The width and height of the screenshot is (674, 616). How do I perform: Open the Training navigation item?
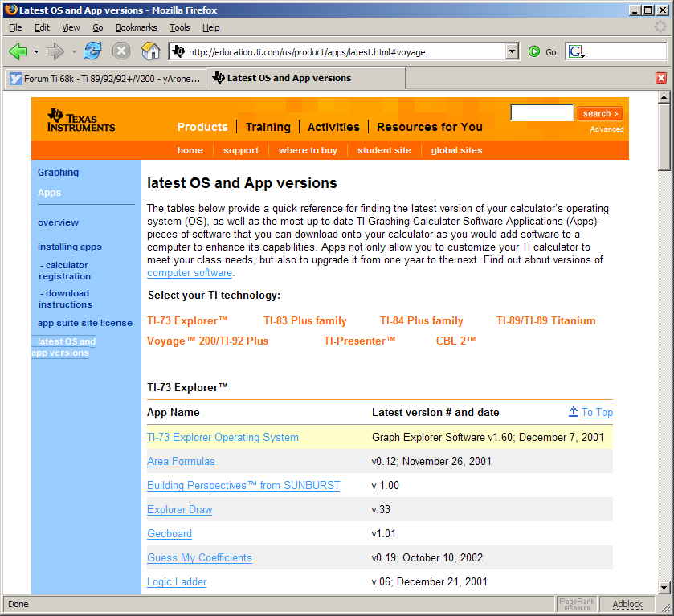(x=268, y=127)
